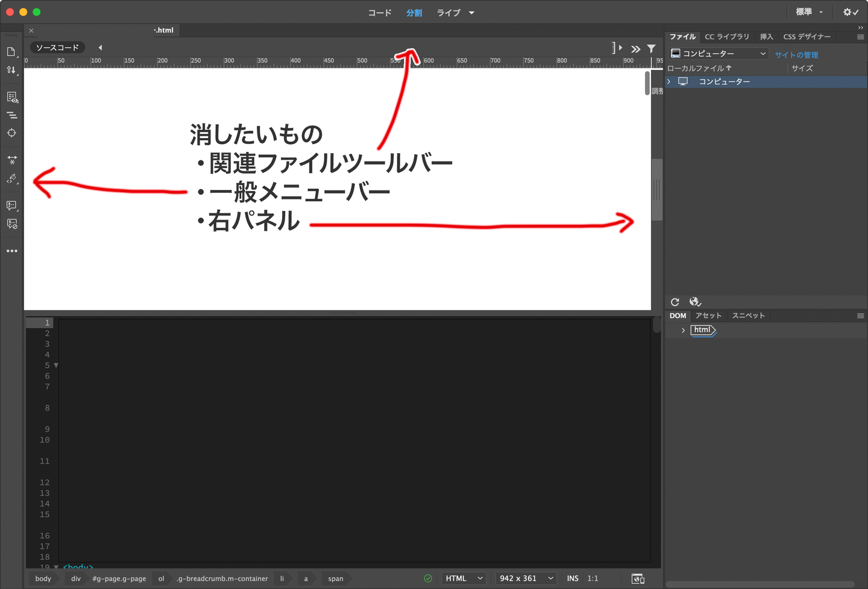868x589 pixels.
Task: Click the file management arrows icon
Action: (x=11, y=70)
